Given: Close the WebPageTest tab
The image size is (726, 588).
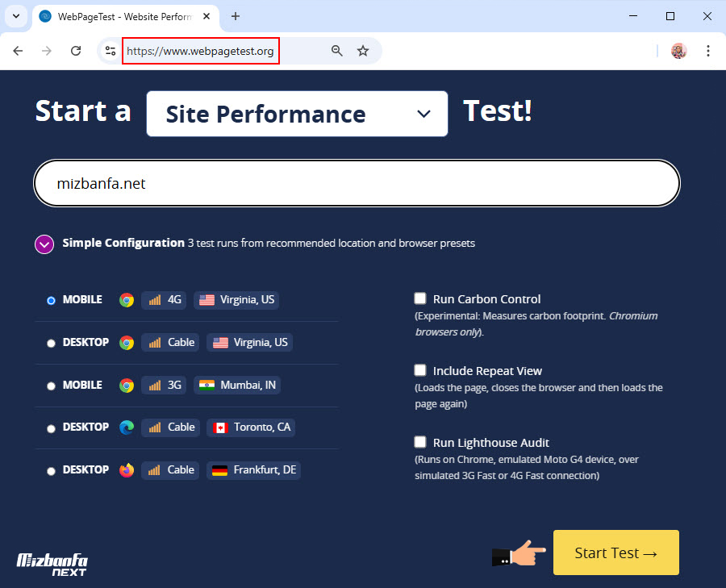Looking at the screenshot, I should click(207, 16).
